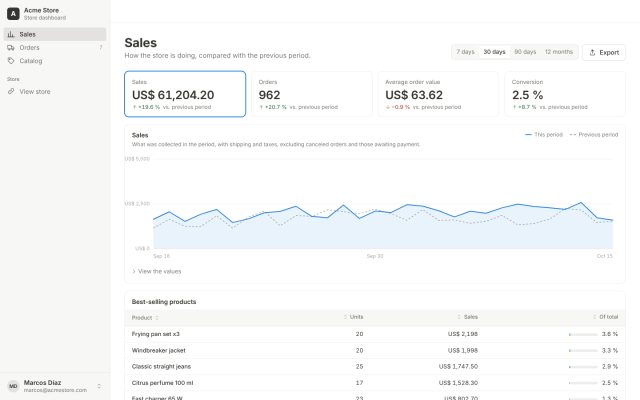Click the 2.9 % share bar
This screenshot has height=400, width=640.
[x=583, y=367]
